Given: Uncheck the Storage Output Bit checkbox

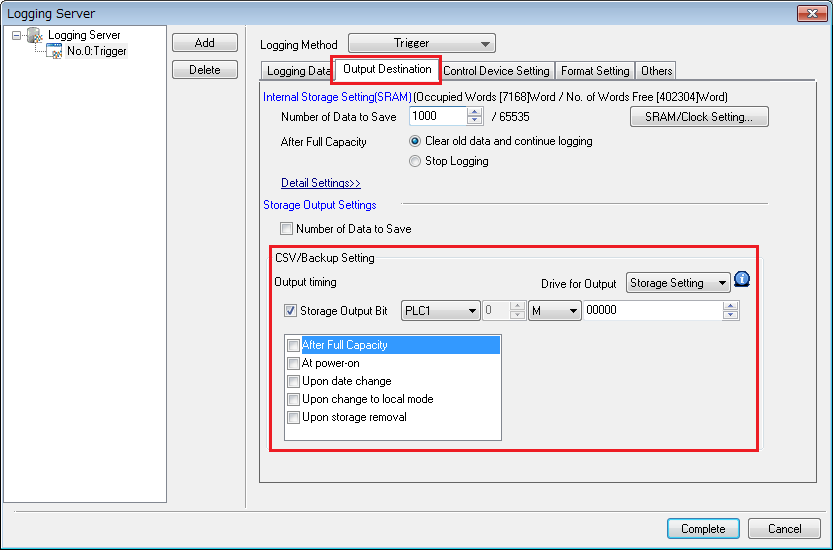Looking at the screenshot, I should point(290,310).
